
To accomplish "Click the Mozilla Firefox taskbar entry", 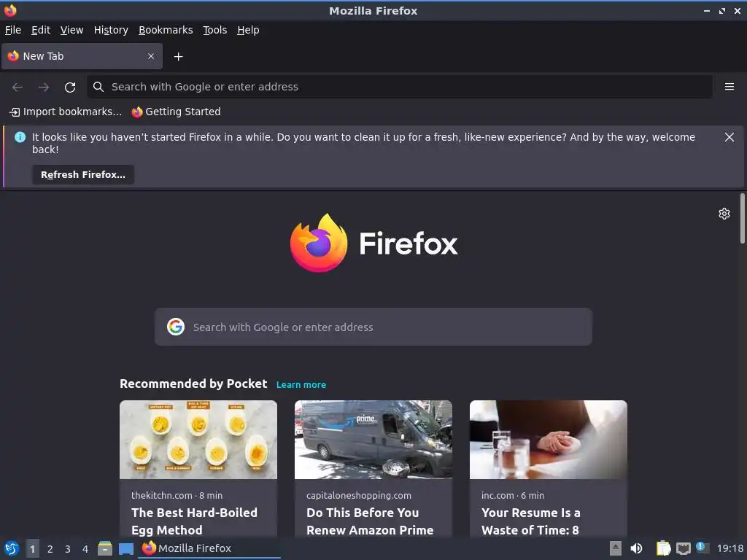I will (209, 548).
